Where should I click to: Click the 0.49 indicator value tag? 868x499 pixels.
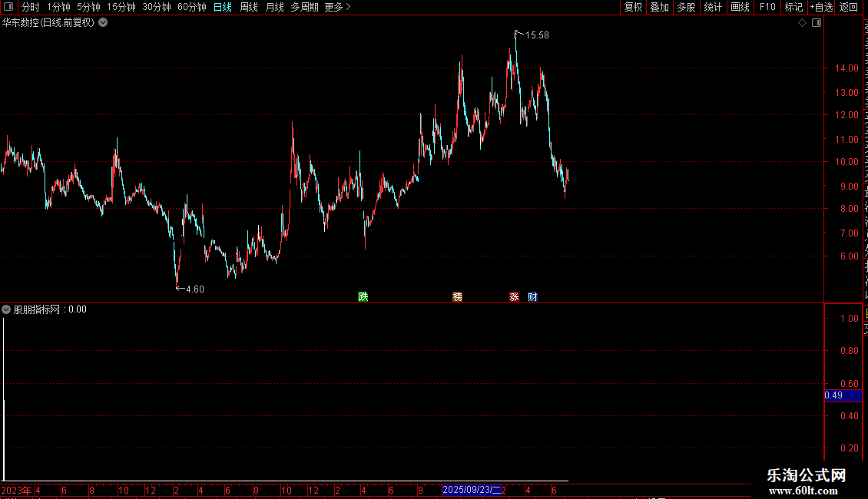coord(843,395)
